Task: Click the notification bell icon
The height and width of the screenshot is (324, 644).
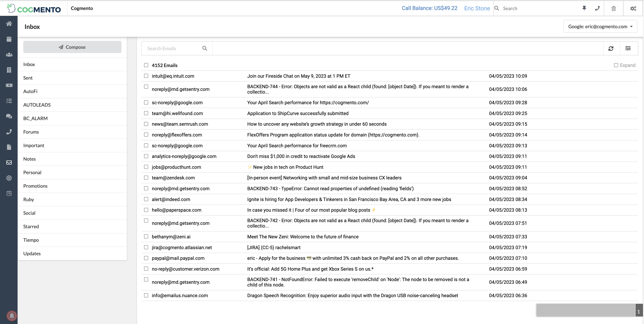Action: [12, 316]
